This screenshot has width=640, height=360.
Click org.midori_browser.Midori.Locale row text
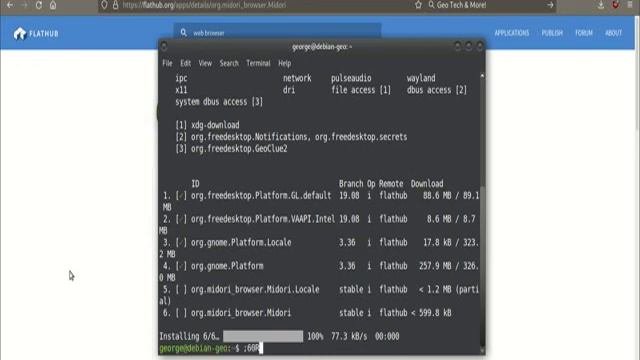[x=255, y=289]
